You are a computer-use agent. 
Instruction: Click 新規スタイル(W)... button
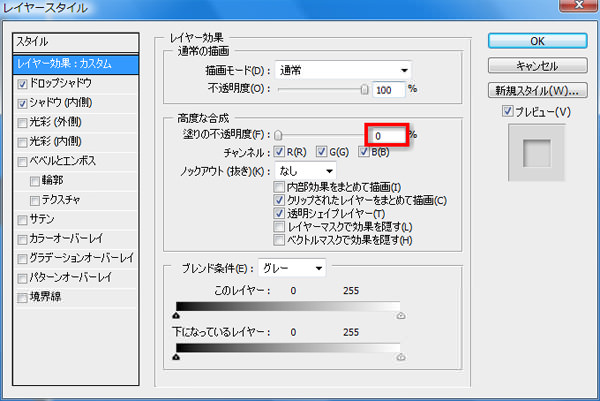tap(537, 91)
